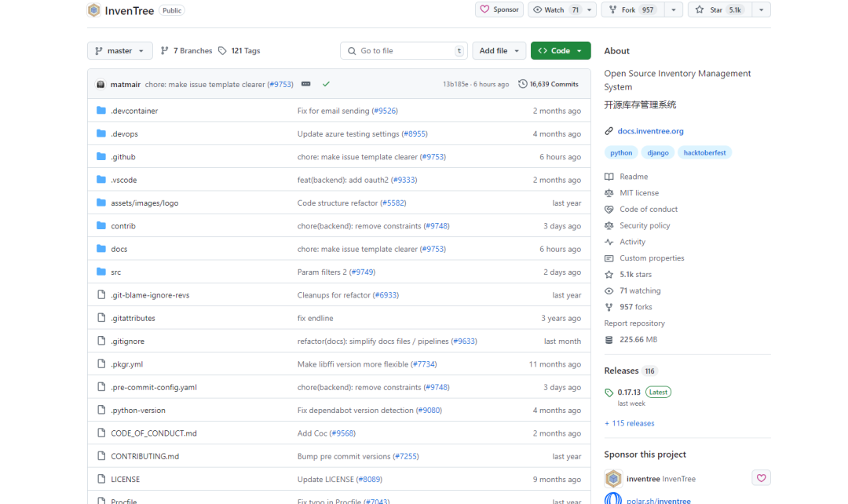Screen dimensions: 848x504
Task: Open the Releases 116 heading
Action: tap(631, 371)
